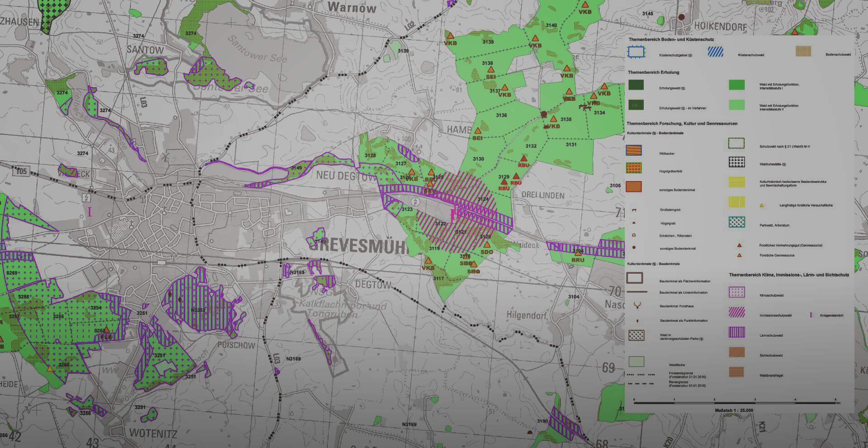Click the 'NEU DEGTOW' place label
The image size is (868, 448).
coord(345,176)
